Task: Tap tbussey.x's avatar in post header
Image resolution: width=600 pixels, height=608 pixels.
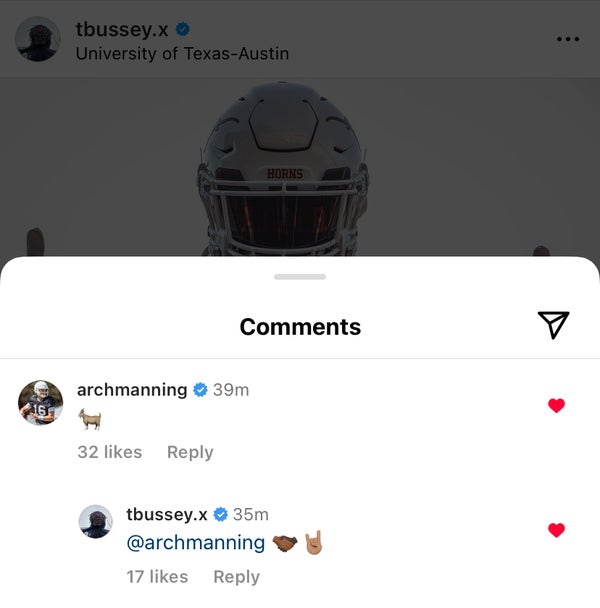Action: click(x=38, y=39)
